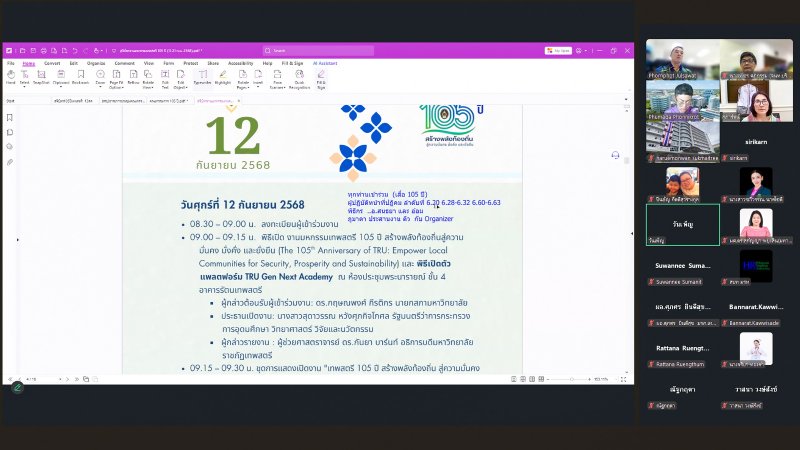800x450 pixels.
Task: Click the Open folder icon in title bar
Action: [23, 51]
